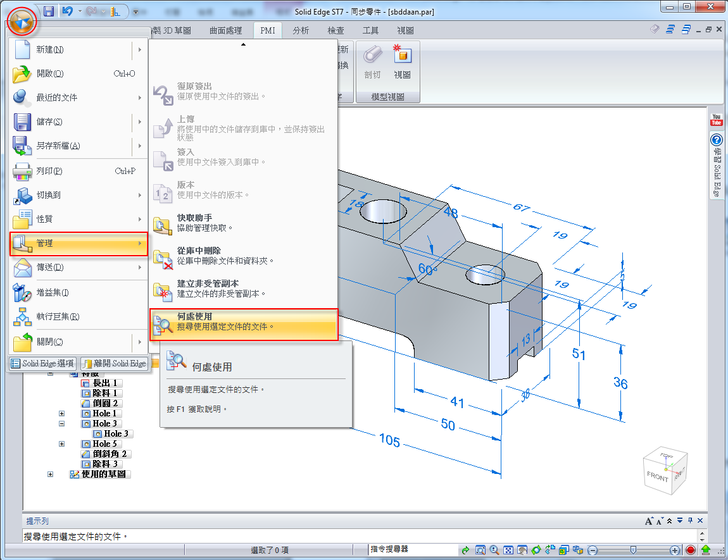Choose 增益集 from the application menu
728x560 pixels.
78,293
